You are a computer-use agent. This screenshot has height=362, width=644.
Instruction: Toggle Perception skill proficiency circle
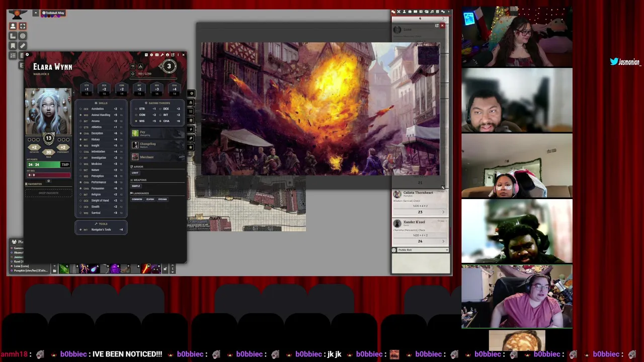coord(80,176)
